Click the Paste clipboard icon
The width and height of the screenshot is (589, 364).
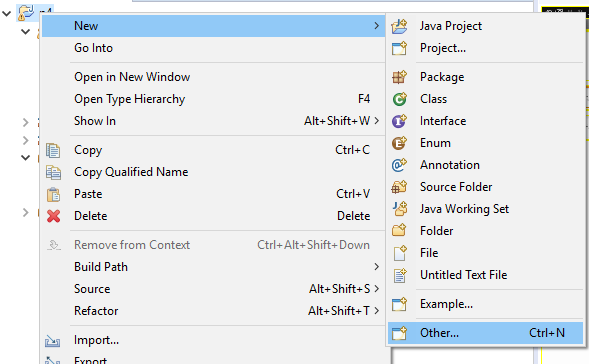coord(53,194)
